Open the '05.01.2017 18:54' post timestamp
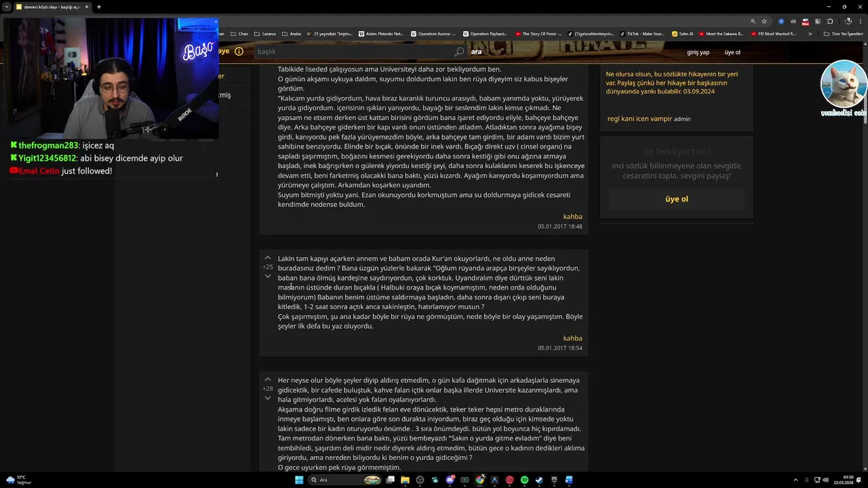Image resolution: width=868 pixels, height=488 pixels. click(x=560, y=348)
